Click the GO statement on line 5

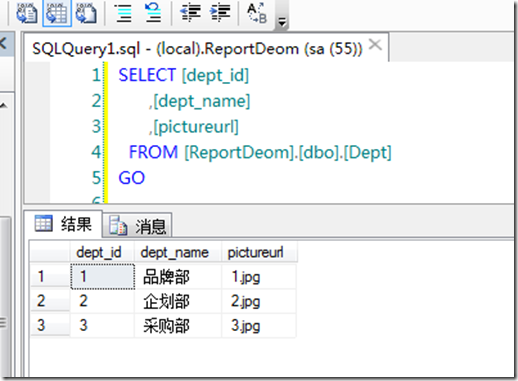(x=132, y=178)
